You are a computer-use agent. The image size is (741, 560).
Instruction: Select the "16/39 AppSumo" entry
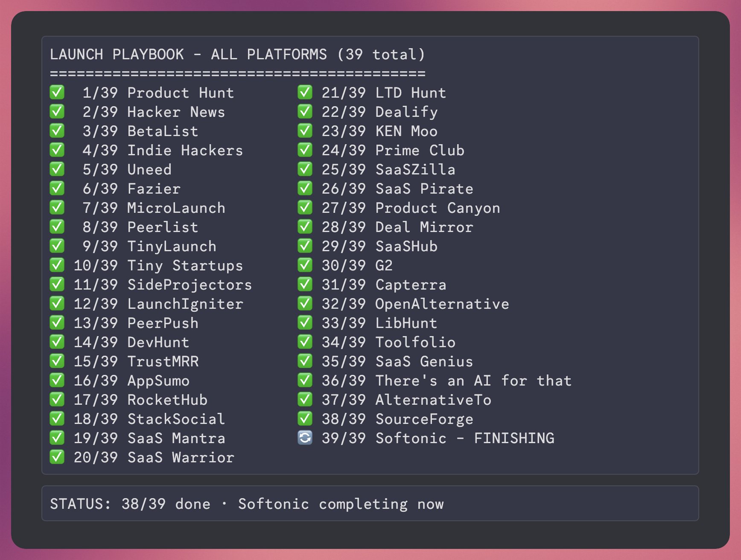click(131, 380)
